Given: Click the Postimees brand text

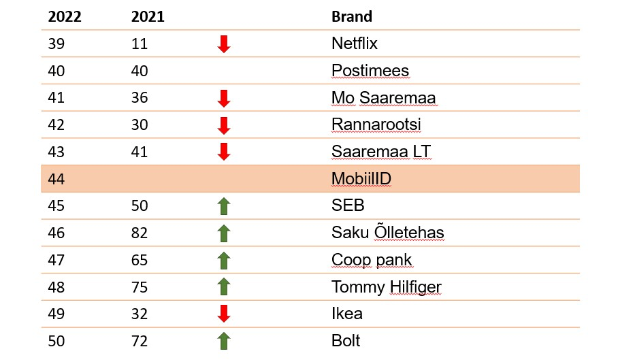Looking at the screenshot, I should pos(370,71).
